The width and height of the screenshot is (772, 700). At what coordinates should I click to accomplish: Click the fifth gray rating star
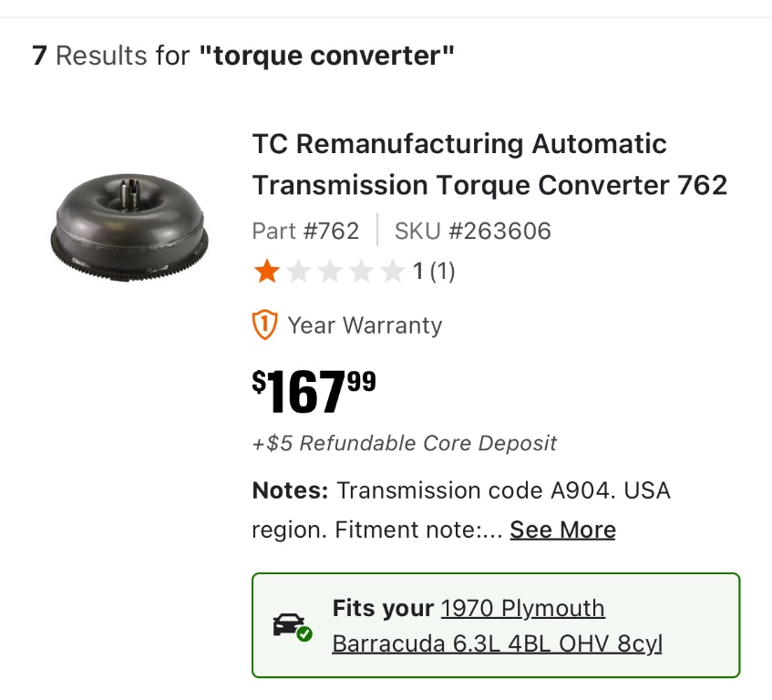[x=392, y=271]
